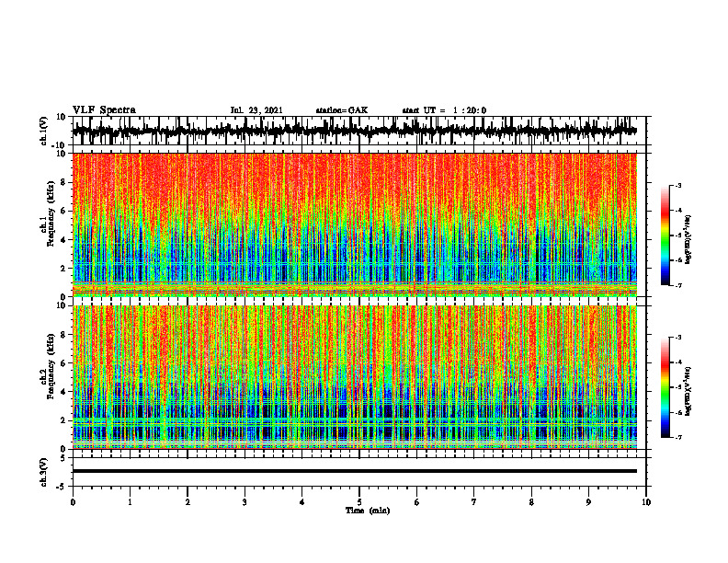
Task: Click the ch.1 voltage waveform trace
Action: point(355,131)
